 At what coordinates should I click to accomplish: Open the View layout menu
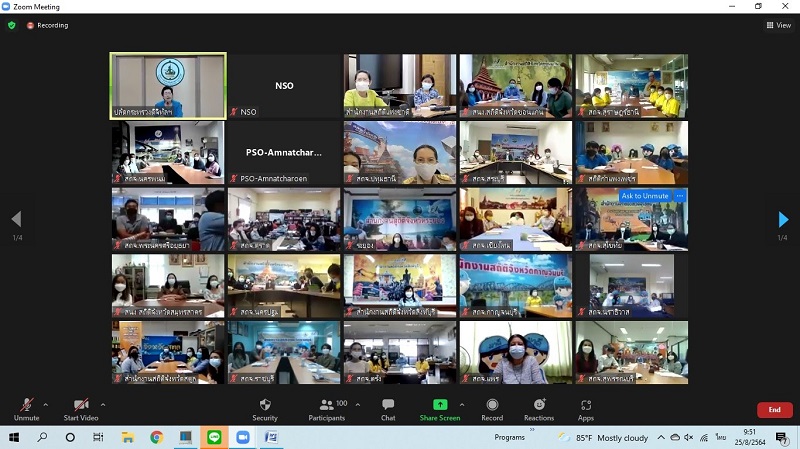point(778,25)
